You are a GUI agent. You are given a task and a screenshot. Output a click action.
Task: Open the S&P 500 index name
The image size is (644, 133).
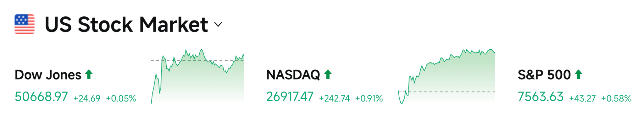(x=544, y=75)
